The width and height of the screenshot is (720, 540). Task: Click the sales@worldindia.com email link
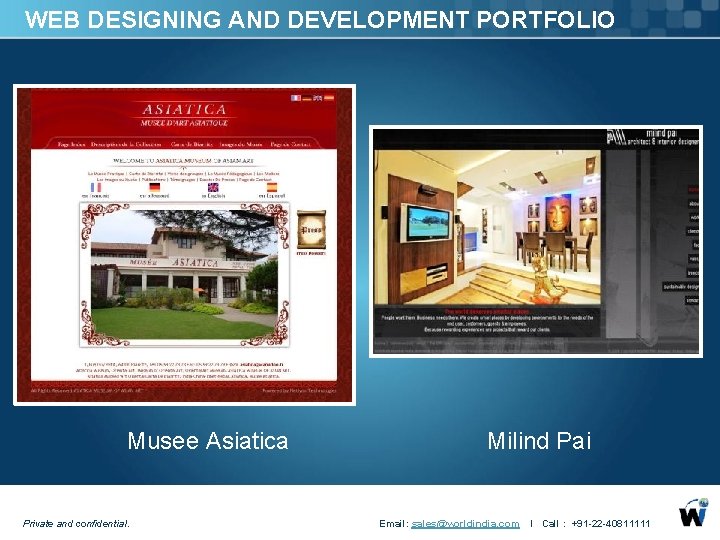click(465, 523)
